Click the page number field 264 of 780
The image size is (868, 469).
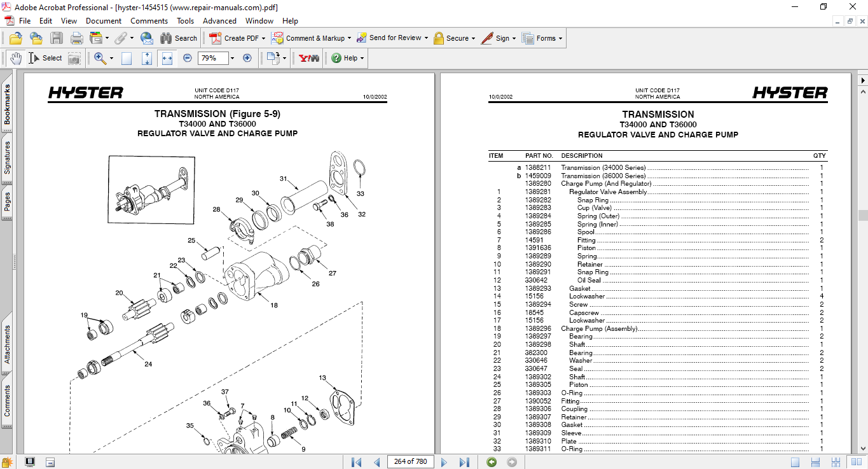pos(411,462)
